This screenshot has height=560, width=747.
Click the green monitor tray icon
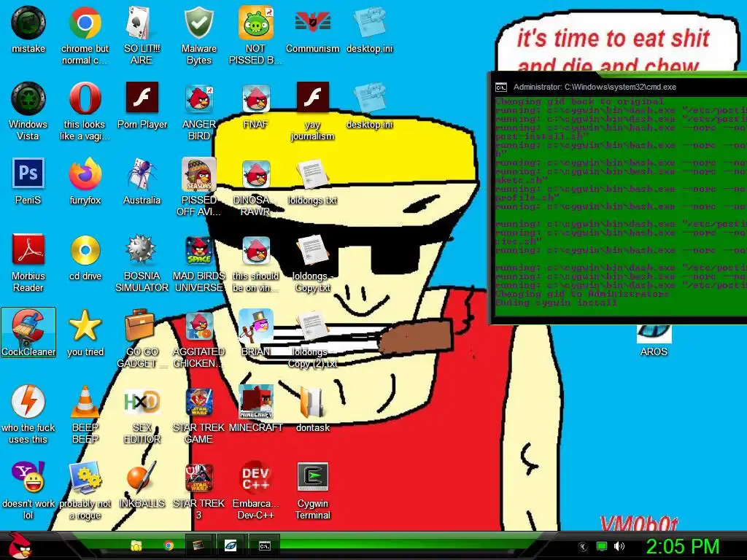602,546
